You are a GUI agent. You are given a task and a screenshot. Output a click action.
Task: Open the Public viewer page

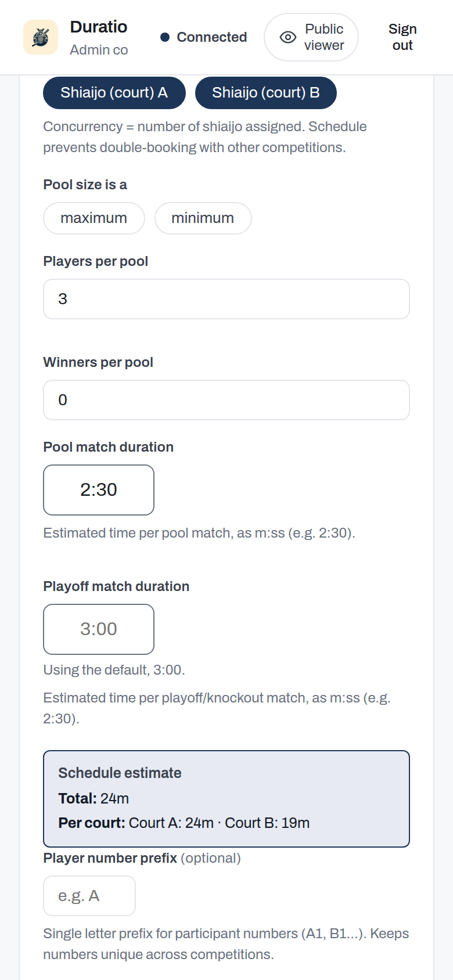click(x=311, y=37)
